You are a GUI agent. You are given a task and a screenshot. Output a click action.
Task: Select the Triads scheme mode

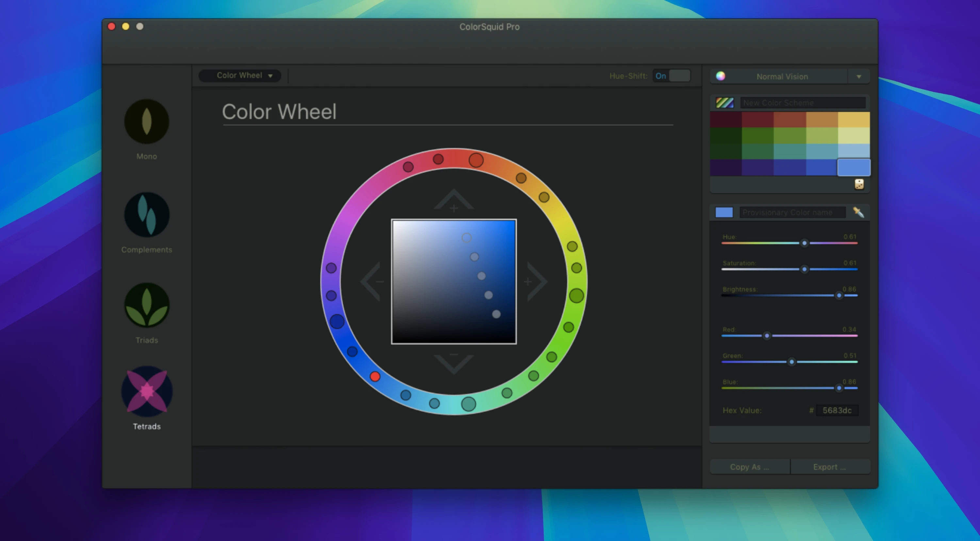tap(147, 305)
